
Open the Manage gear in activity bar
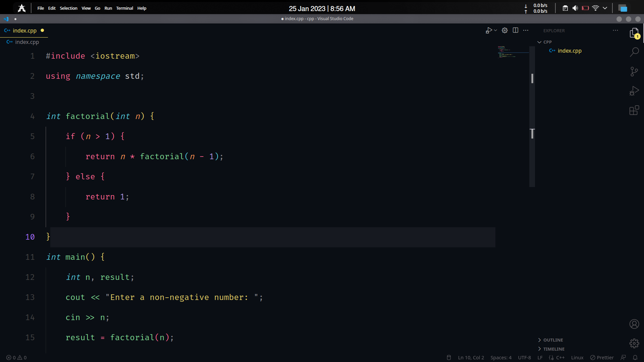tap(634, 343)
